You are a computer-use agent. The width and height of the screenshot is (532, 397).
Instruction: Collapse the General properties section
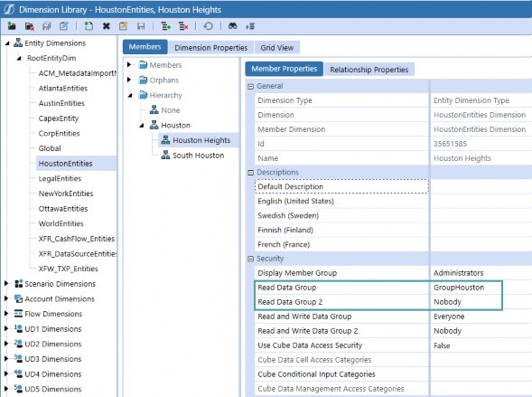pos(251,86)
